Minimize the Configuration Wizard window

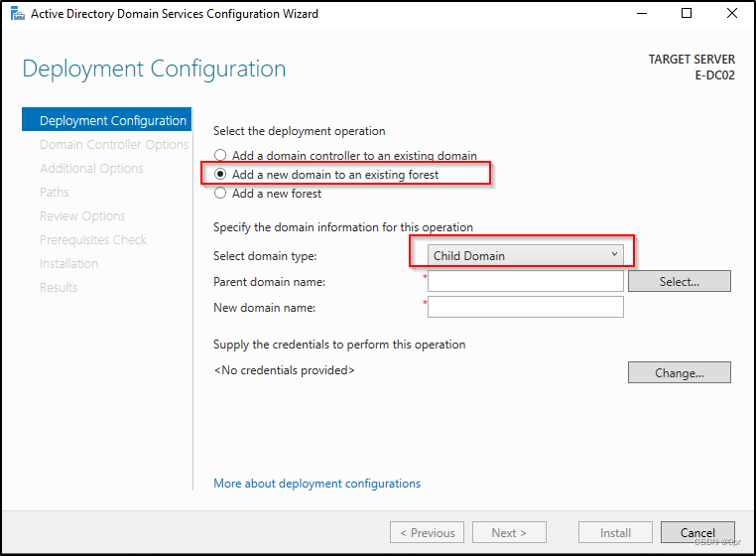[642, 14]
